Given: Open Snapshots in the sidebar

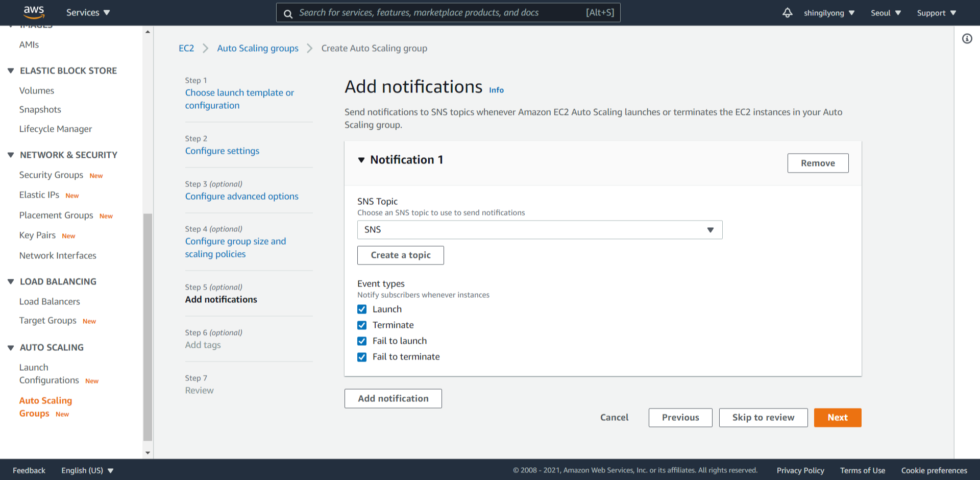Looking at the screenshot, I should pos(40,110).
